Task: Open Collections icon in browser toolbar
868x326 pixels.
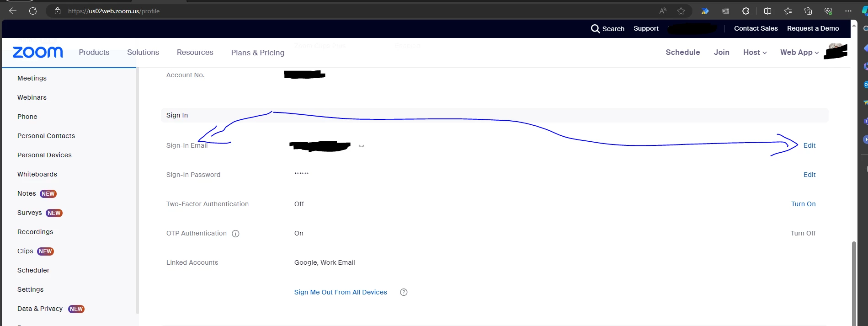Action: [x=808, y=11]
